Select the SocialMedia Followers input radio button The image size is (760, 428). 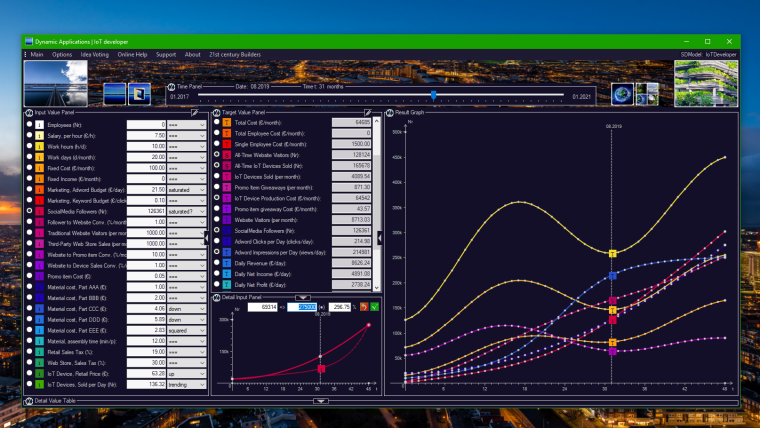(x=29, y=212)
